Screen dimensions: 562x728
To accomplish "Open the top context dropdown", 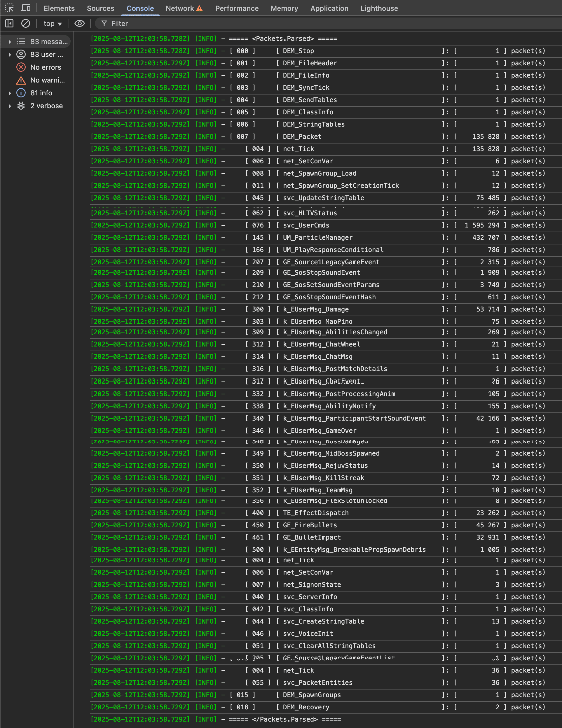I will point(53,24).
